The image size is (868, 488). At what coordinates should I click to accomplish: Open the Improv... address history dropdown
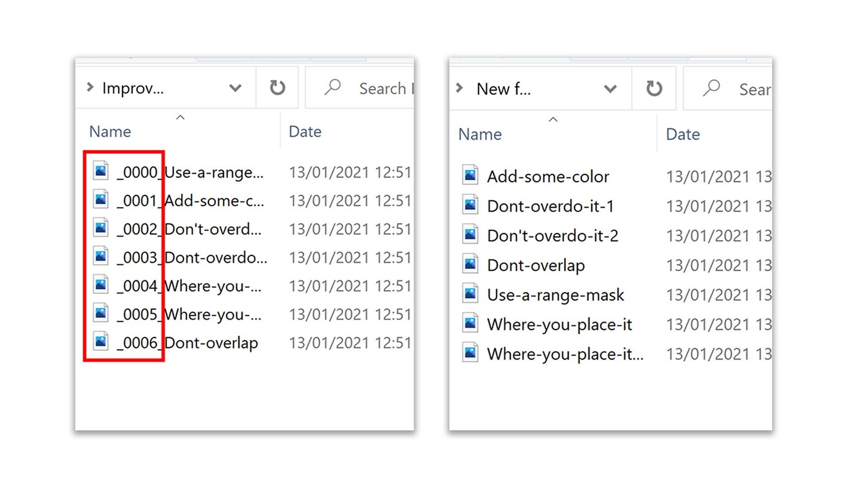pyautogui.click(x=235, y=88)
